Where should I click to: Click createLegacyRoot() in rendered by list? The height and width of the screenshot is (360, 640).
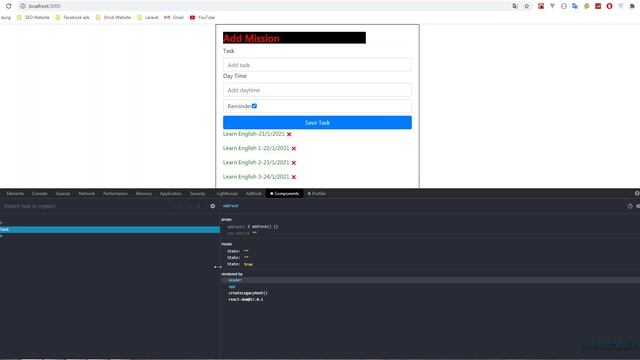pos(248,293)
